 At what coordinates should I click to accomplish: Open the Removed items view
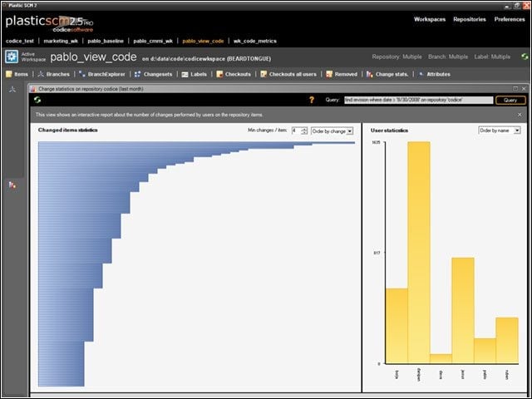click(x=342, y=74)
